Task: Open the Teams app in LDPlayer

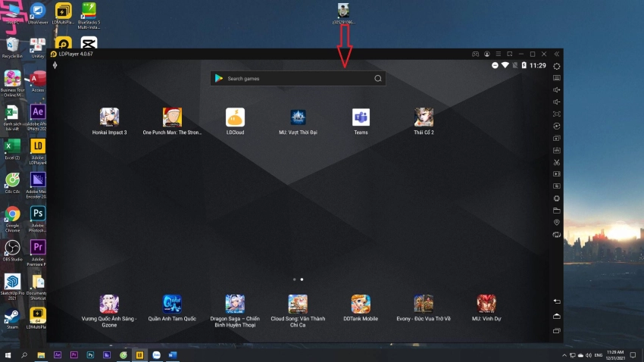Action: coord(361,117)
